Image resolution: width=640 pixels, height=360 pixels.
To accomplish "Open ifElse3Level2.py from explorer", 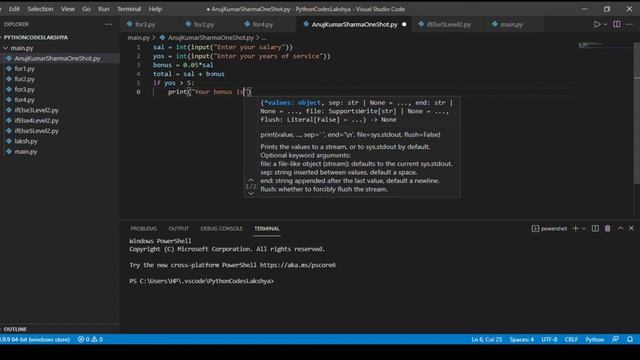I will click(x=36, y=110).
